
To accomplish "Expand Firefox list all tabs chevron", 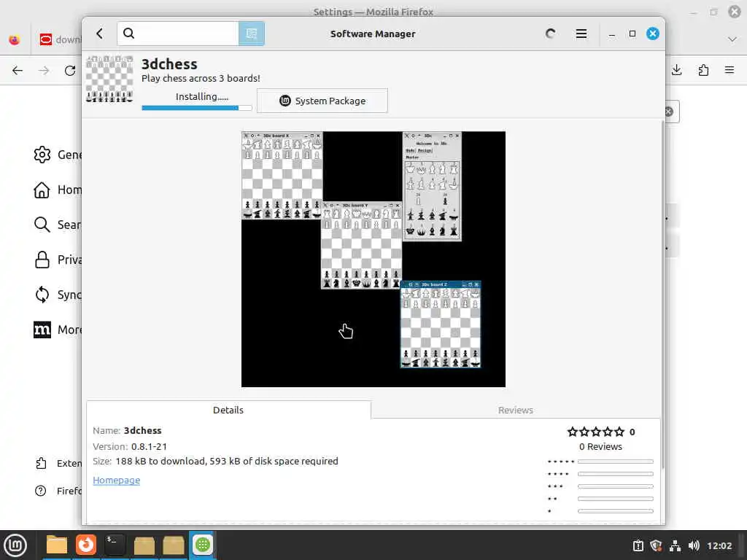I will 732,39.
